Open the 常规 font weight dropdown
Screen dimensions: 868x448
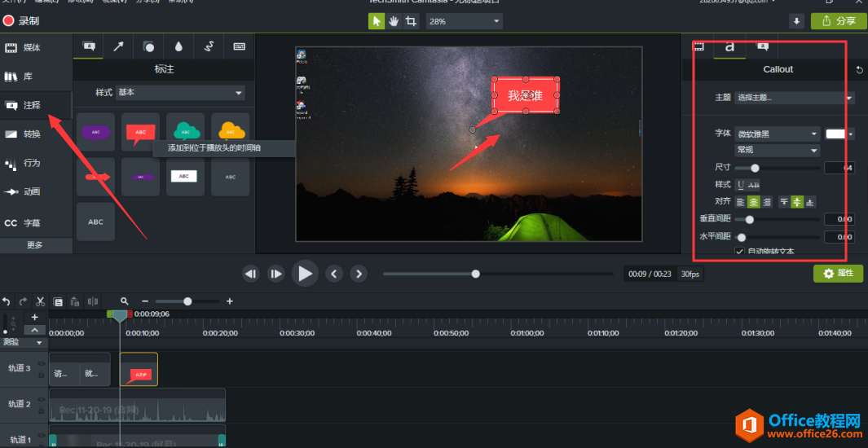778,150
